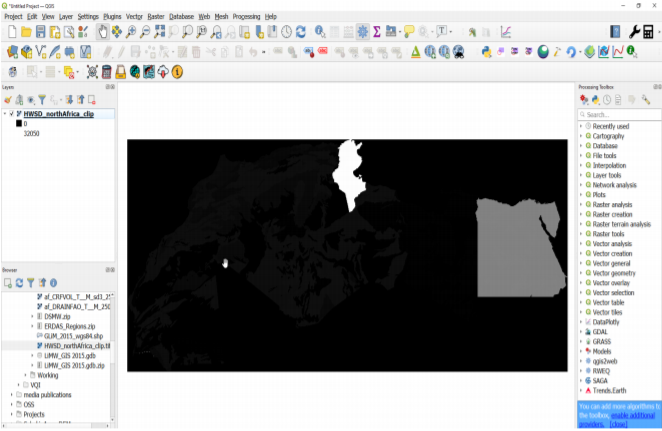Select the Recently used toolbox entry
The width and height of the screenshot is (662, 431).
coord(610,127)
